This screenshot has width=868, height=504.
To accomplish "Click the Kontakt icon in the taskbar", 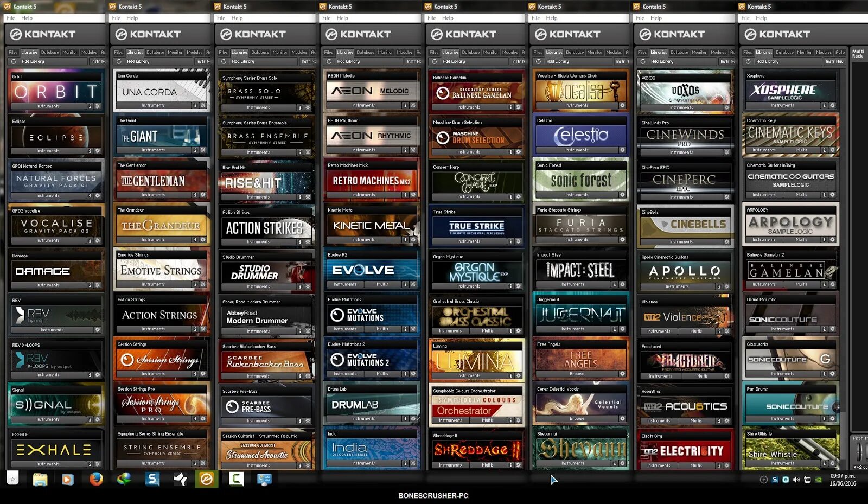I will click(207, 479).
